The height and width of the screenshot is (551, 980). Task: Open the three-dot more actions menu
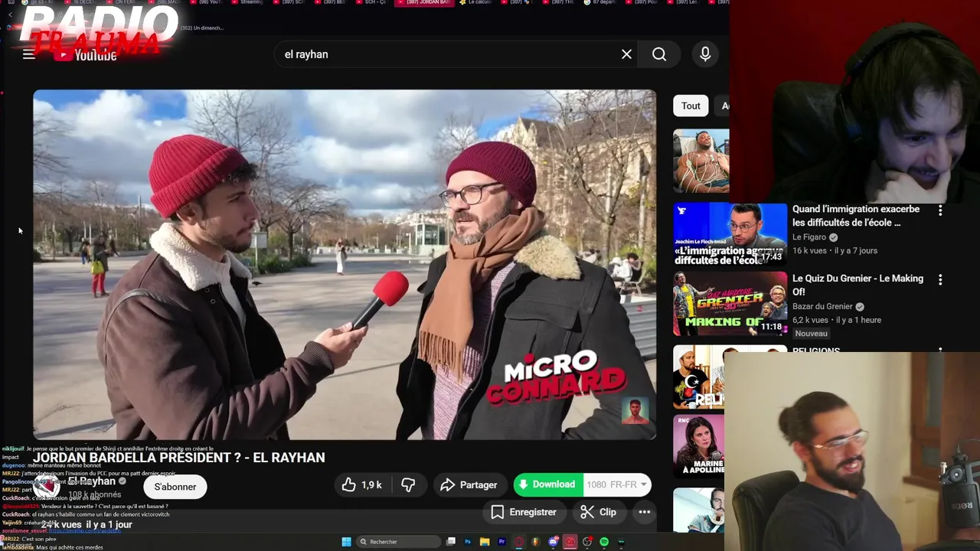[645, 513]
